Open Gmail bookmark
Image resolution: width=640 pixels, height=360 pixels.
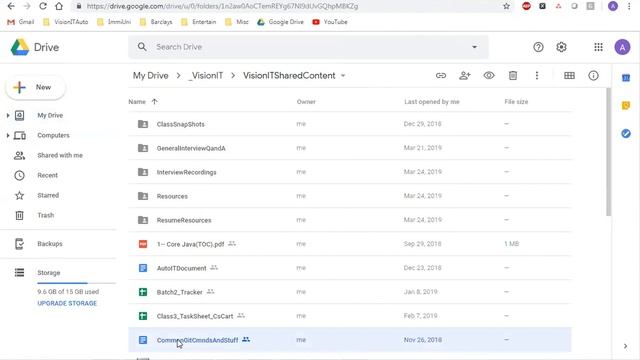(x=20, y=22)
